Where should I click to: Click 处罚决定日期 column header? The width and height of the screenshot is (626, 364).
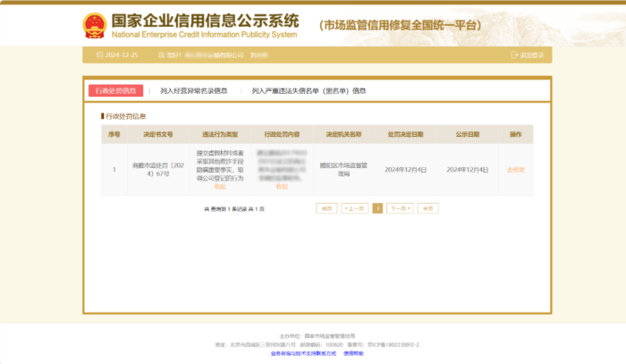405,134
